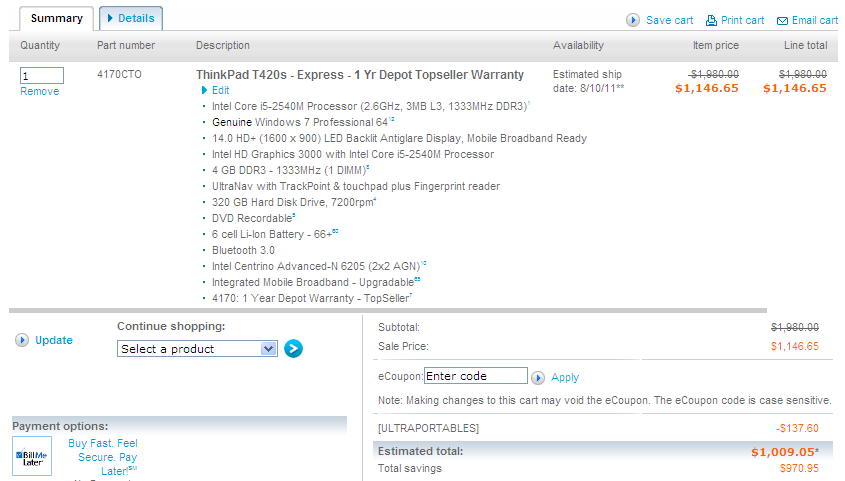
Task: Edit the ThinkPad T420s configuration
Action: 220,90
